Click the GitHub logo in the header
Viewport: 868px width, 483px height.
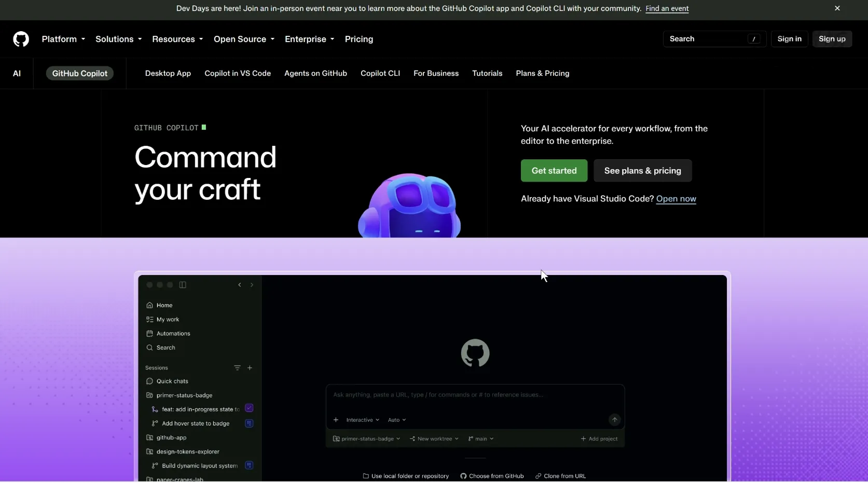(x=21, y=39)
